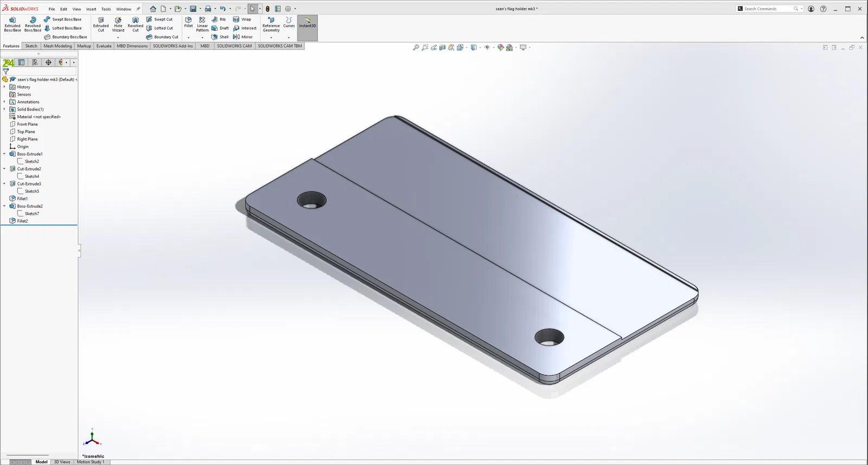Save the document using the Save icon

tap(193, 9)
